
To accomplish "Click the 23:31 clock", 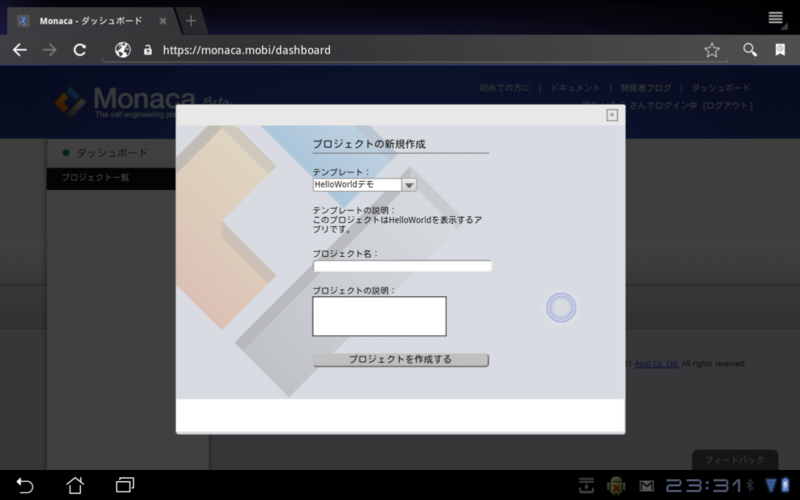I will click(x=704, y=485).
